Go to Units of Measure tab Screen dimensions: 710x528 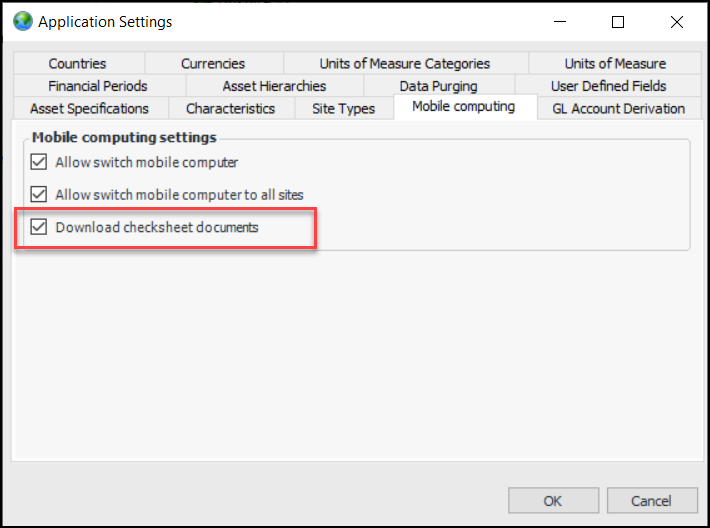pos(615,64)
